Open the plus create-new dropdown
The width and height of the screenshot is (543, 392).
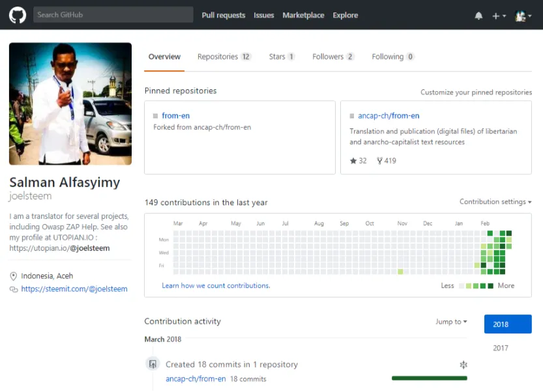tap(499, 16)
